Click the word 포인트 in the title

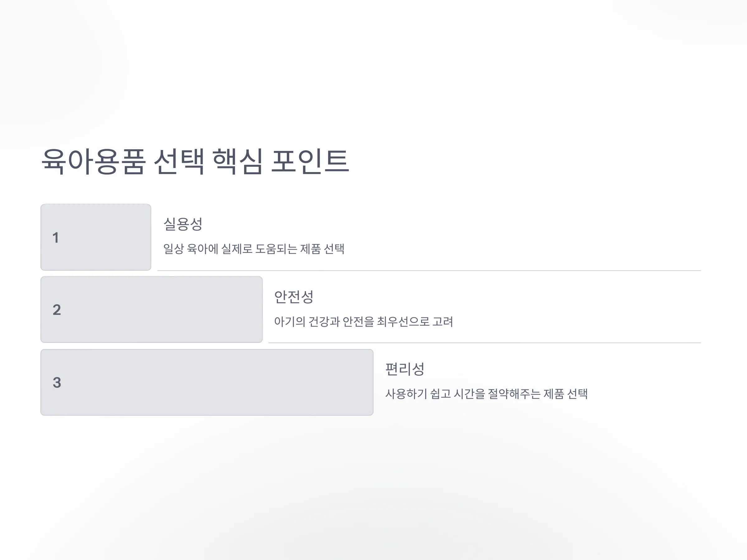click(x=310, y=161)
